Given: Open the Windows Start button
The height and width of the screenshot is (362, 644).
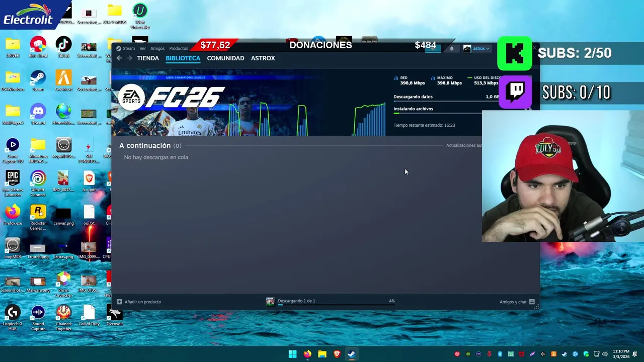Looking at the screenshot, I should pyautogui.click(x=293, y=354).
